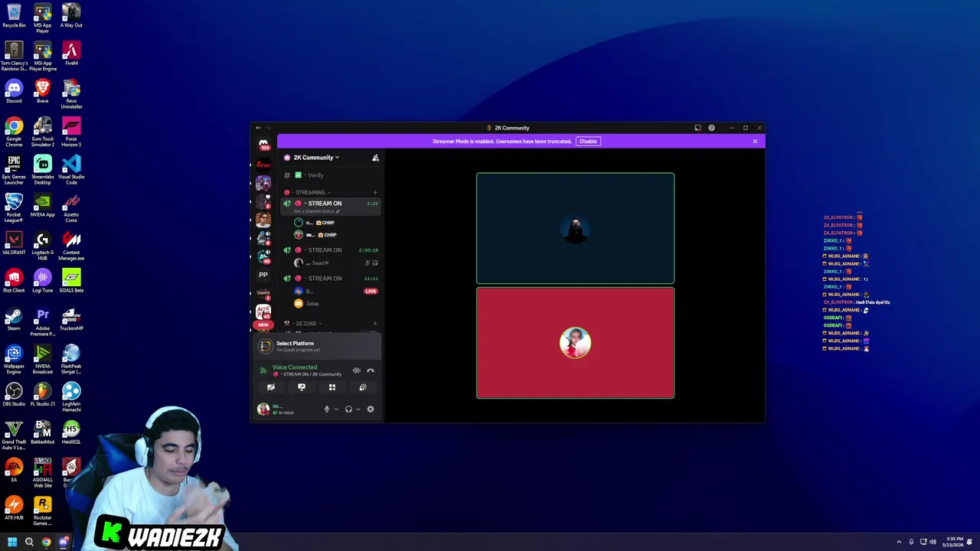Add channel to 2K ZONE category

(x=374, y=324)
